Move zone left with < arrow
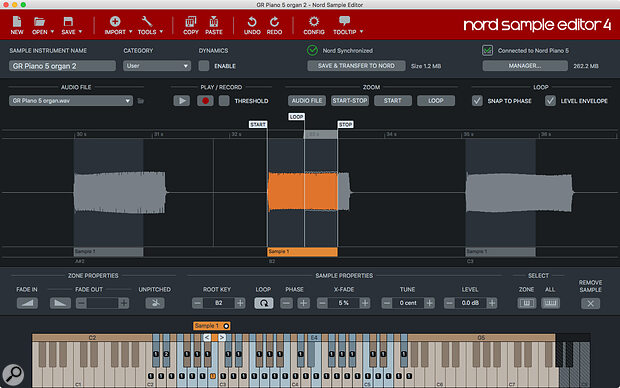This screenshot has width=620, height=388. point(207,337)
